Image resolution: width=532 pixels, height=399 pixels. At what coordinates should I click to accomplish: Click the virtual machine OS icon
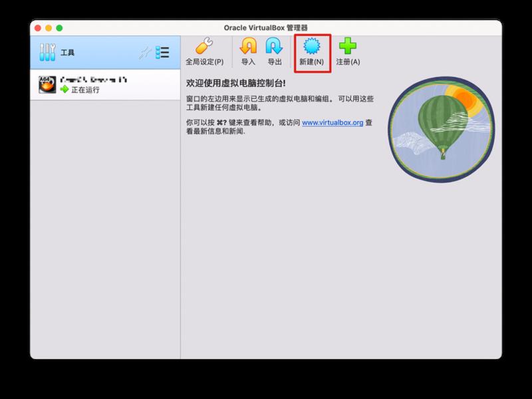47,84
